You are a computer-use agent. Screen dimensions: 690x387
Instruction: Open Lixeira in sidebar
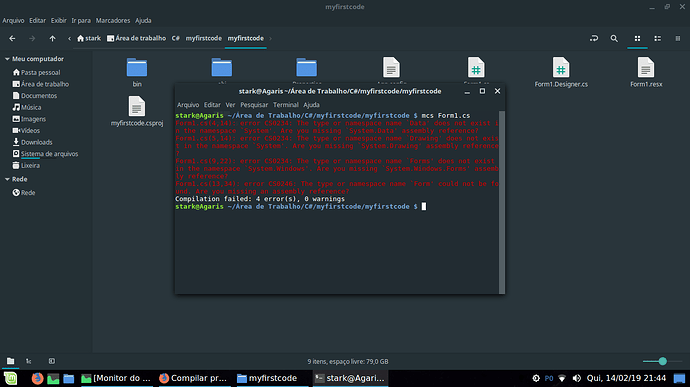(x=26, y=165)
